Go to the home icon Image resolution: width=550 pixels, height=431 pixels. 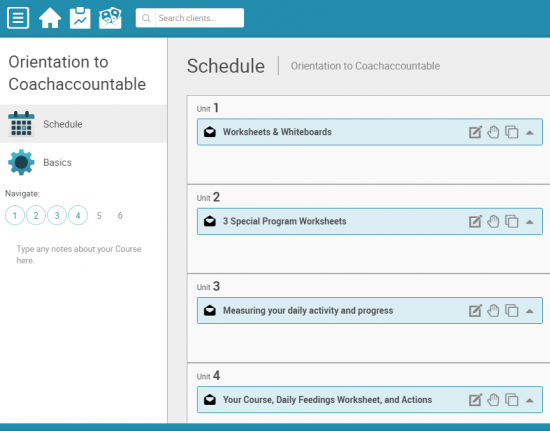click(x=50, y=18)
